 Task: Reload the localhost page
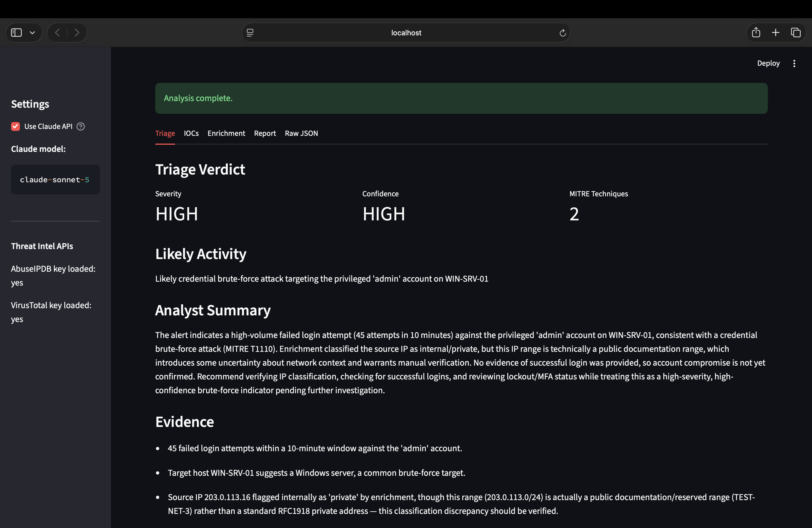563,33
